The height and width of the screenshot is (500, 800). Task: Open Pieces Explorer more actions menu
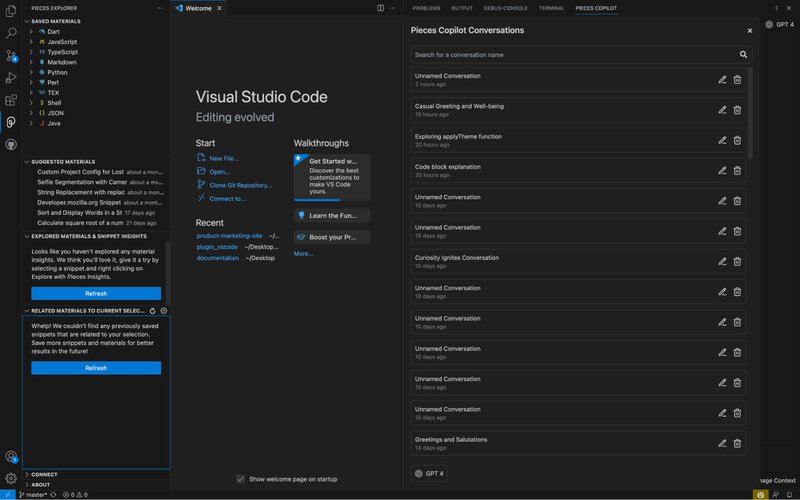point(160,8)
